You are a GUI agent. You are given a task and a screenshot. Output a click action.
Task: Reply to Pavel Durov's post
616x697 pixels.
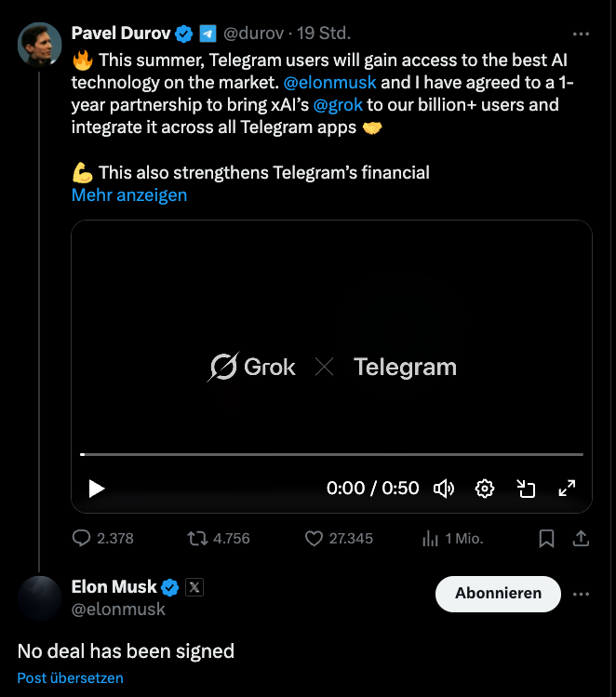(x=82, y=538)
